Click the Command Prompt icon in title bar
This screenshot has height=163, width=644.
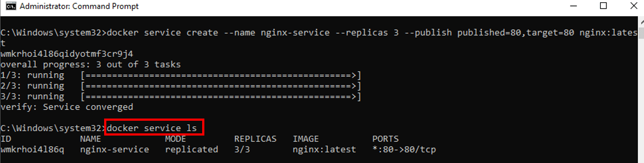pyautogui.click(x=11, y=6)
